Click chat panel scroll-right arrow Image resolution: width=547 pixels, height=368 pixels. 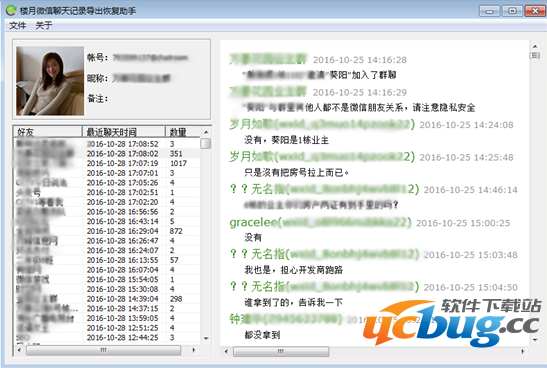click(x=523, y=351)
